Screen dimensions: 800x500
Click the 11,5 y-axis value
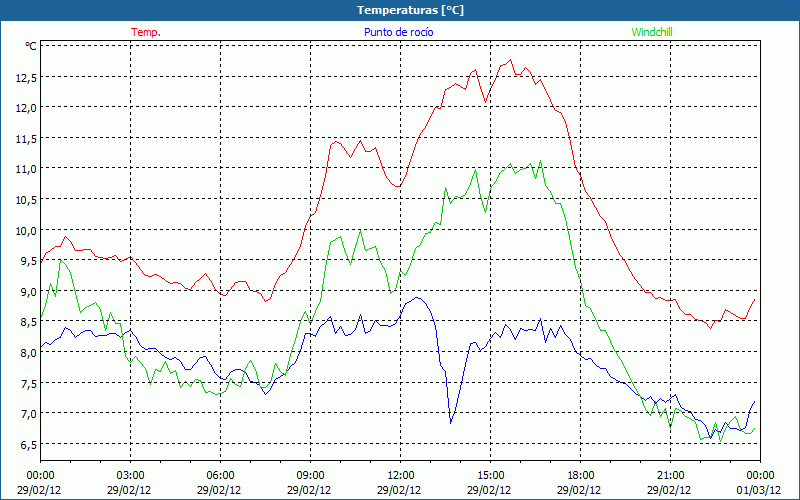coord(26,138)
